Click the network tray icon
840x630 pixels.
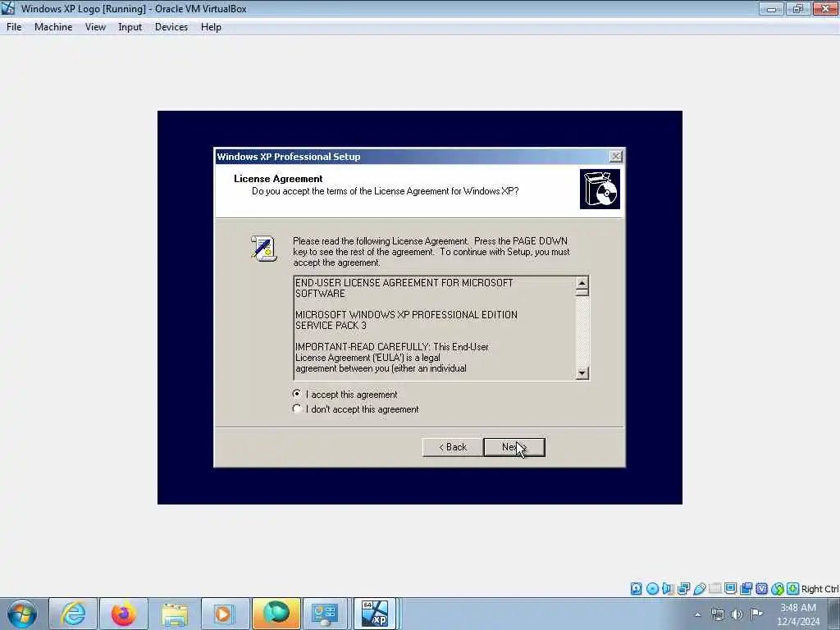[717, 614]
